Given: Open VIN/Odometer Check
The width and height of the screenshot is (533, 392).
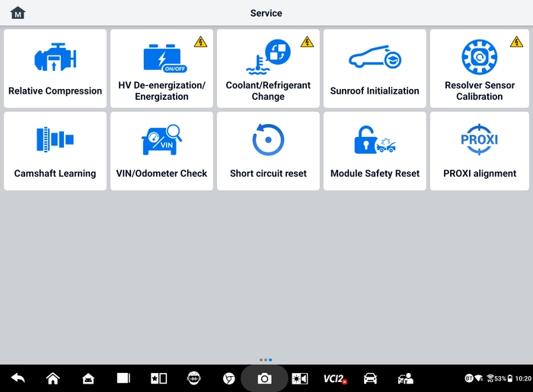Looking at the screenshot, I should pos(161,151).
